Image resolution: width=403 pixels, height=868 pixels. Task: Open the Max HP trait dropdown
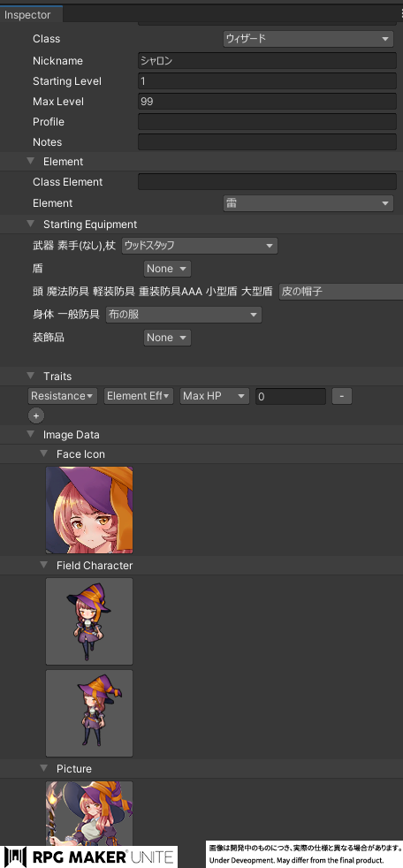(x=214, y=396)
